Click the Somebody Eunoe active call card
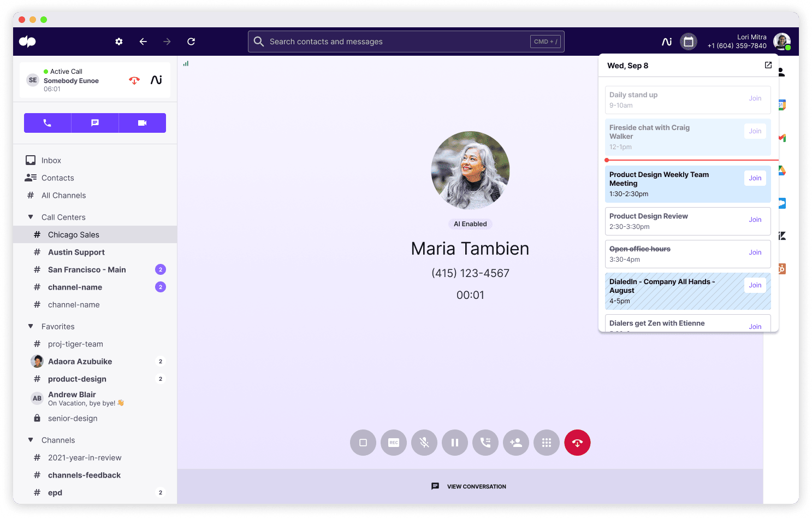The width and height of the screenshot is (812, 518). pos(95,80)
